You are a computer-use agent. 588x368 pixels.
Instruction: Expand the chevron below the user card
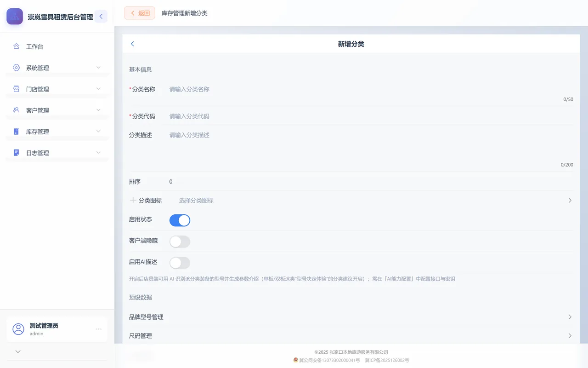(18, 351)
